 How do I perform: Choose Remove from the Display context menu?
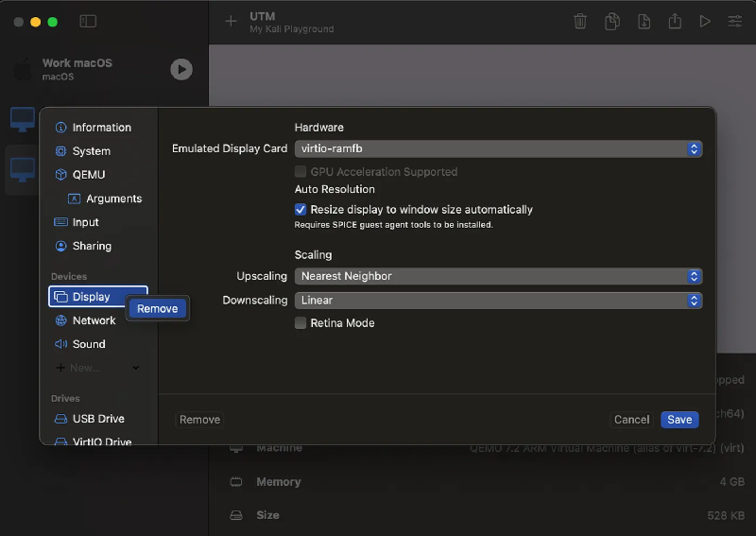click(x=157, y=309)
